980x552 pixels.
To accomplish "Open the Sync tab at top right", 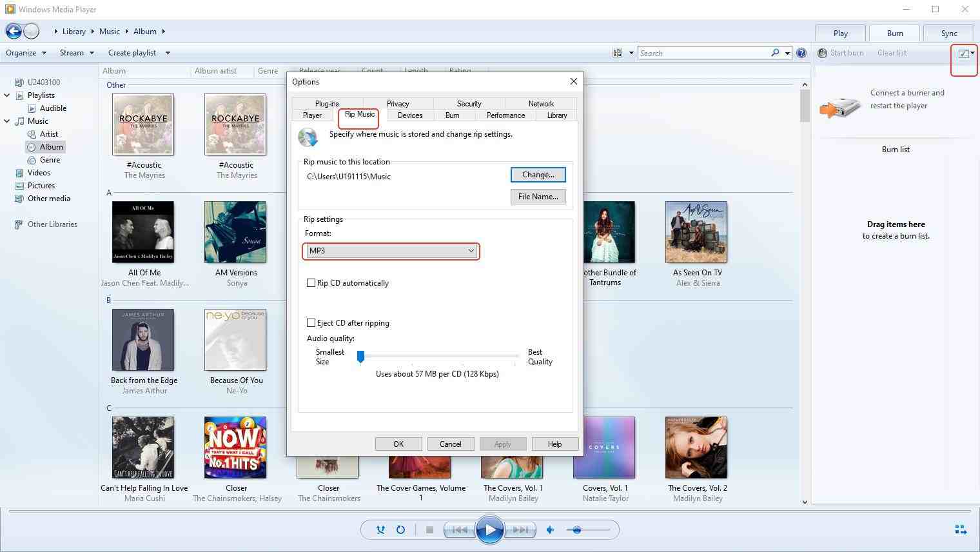I will click(x=949, y=33).
